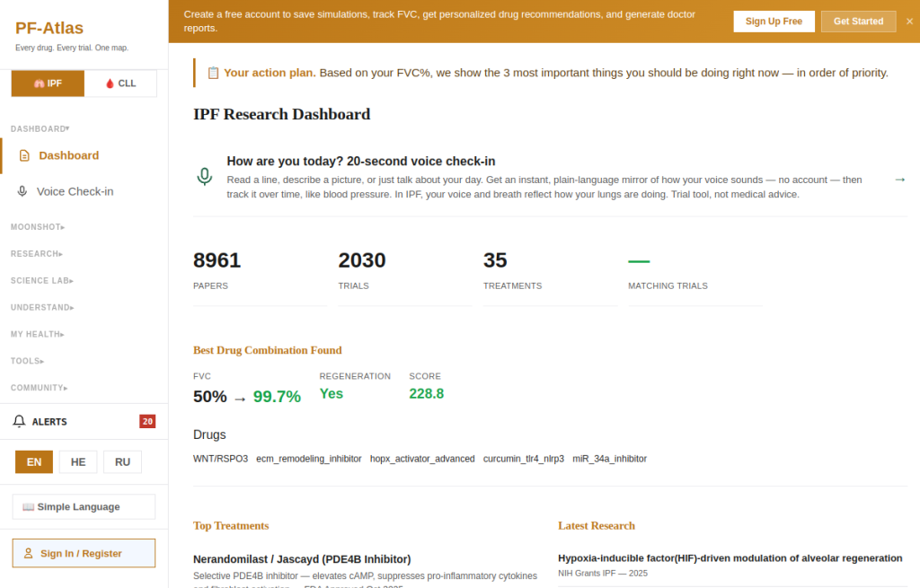This screenshot has width=920, height=588.
Task: Click the IPF Research Dashboard title
Action: (x=281, y=114)
